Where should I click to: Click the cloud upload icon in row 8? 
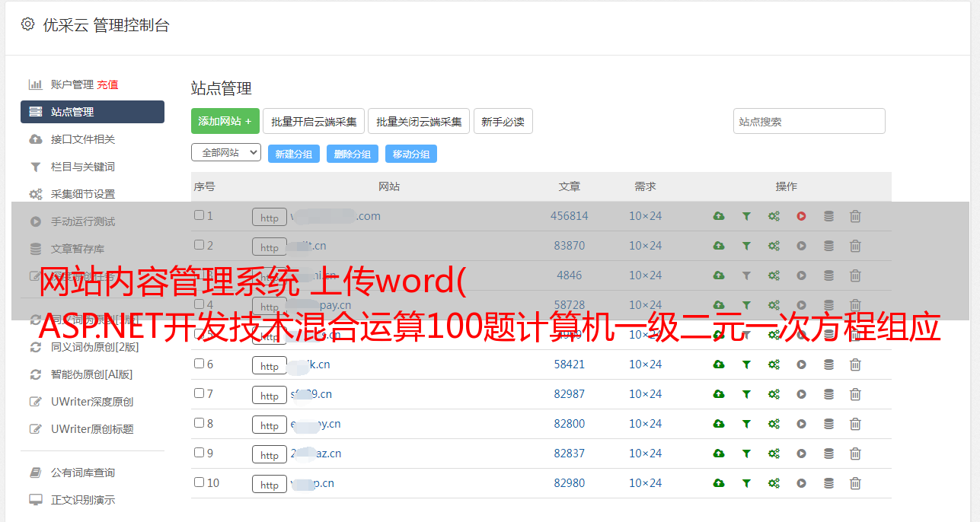tap(719, 424)
